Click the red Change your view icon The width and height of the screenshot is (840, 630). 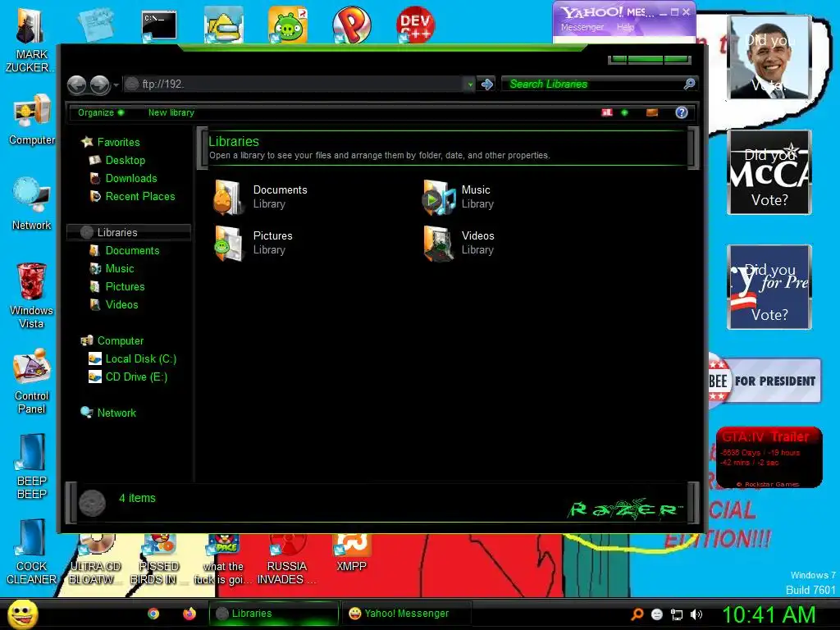pos(606,112)
